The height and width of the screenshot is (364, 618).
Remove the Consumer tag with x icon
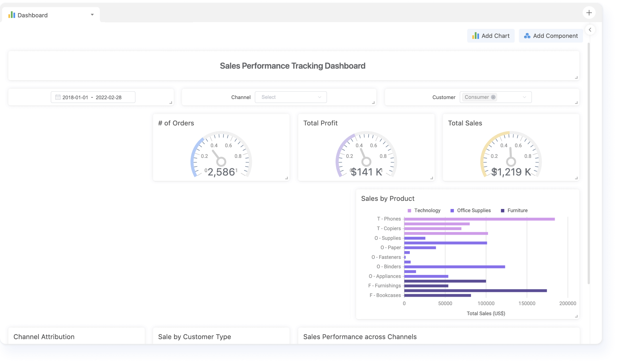(493, 97)
